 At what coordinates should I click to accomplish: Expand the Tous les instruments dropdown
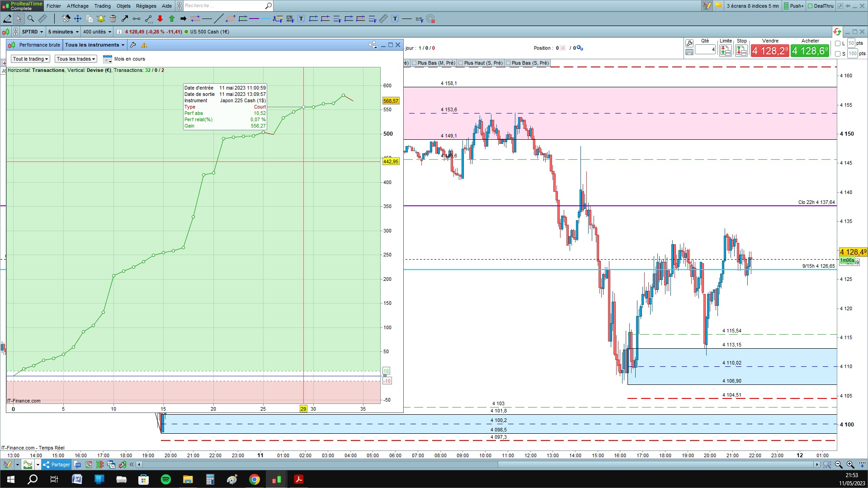pos(94,45)
